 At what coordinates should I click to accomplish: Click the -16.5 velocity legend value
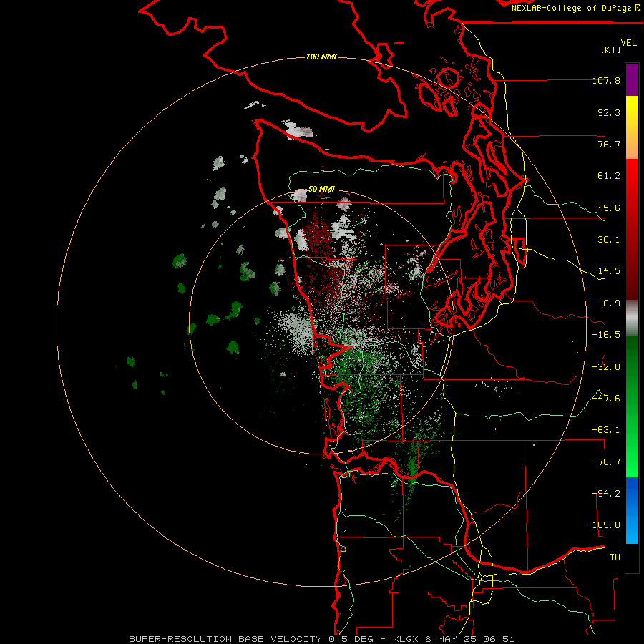point(606,335)
